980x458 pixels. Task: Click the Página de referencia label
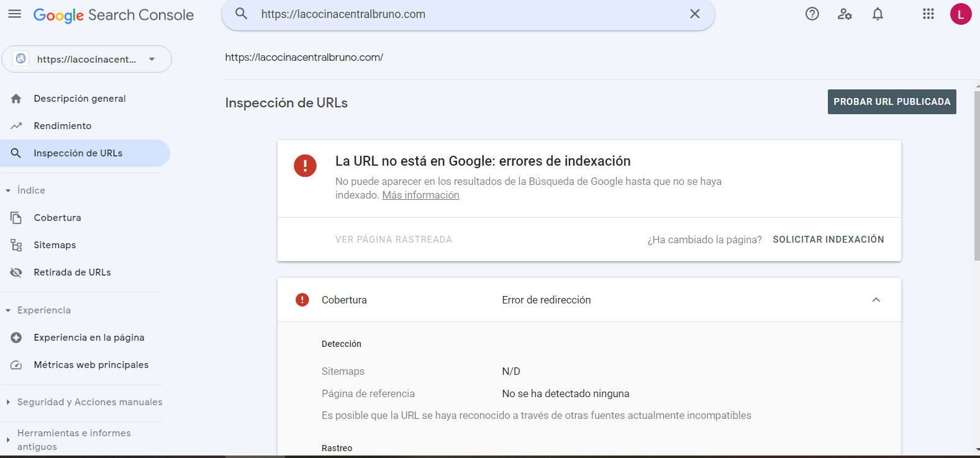(368, 393)
